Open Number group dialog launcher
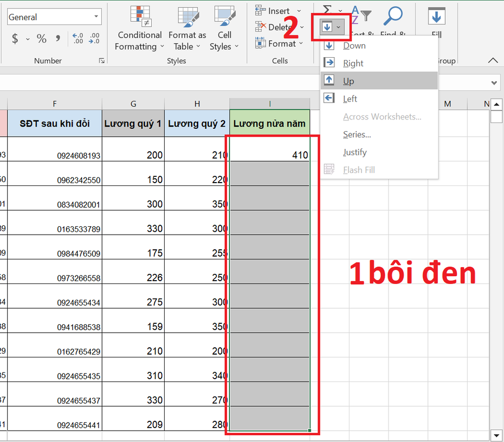 [101, 61]
